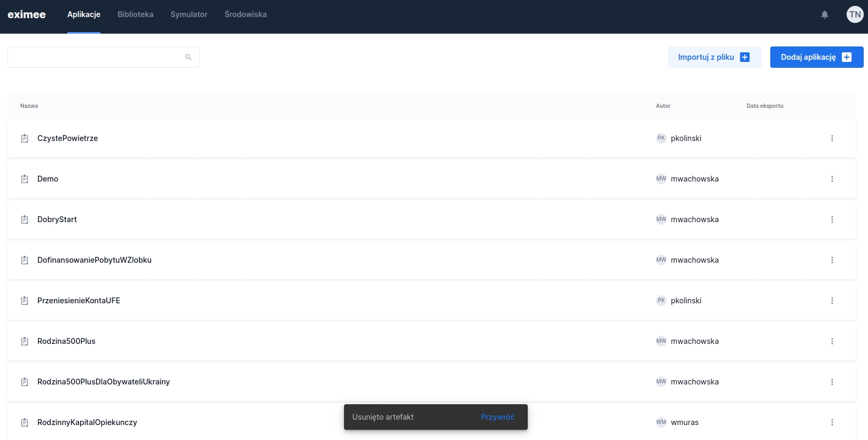Open the notifications bell icon
The image size is (868, 440).
825,14
